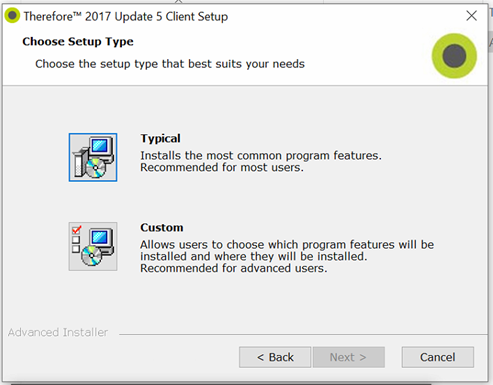Click the "Recommended for advanced users." line
Image resolution: width=493 pixels, height=385 pixels.
234,268
